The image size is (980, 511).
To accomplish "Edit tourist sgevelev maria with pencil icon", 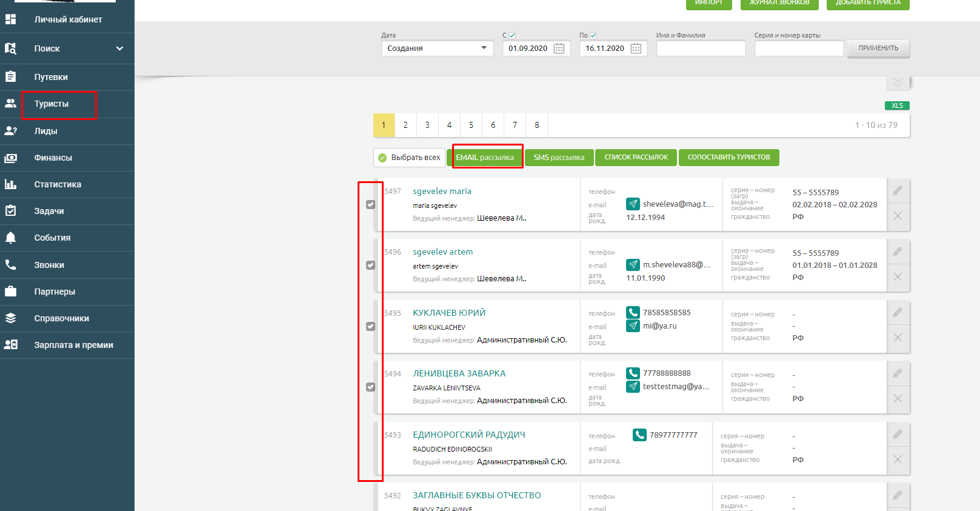I will 898,191.
